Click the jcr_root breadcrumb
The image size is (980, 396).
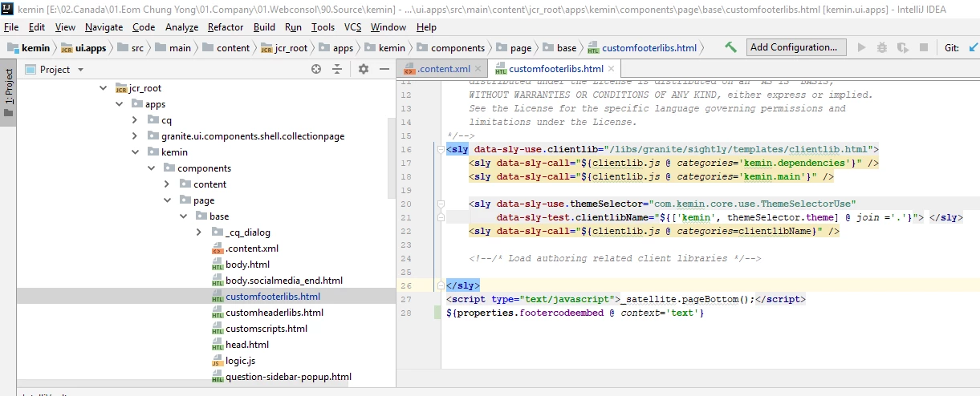point(284,48)
